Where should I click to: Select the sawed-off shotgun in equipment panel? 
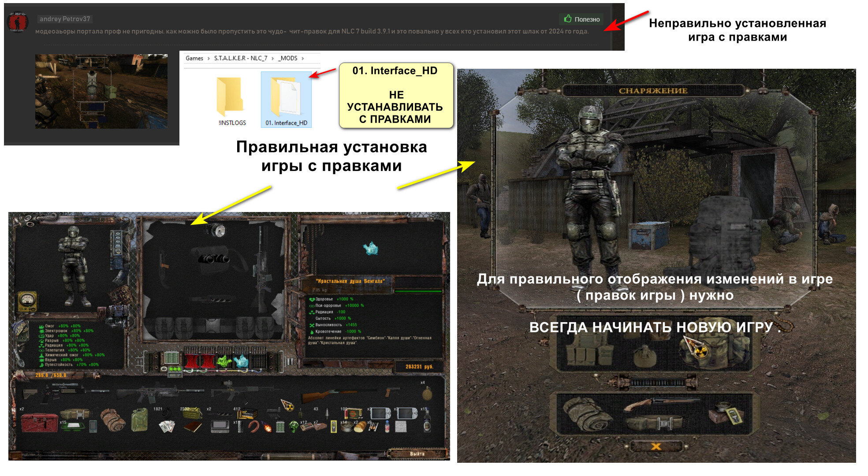click(661, 403)
